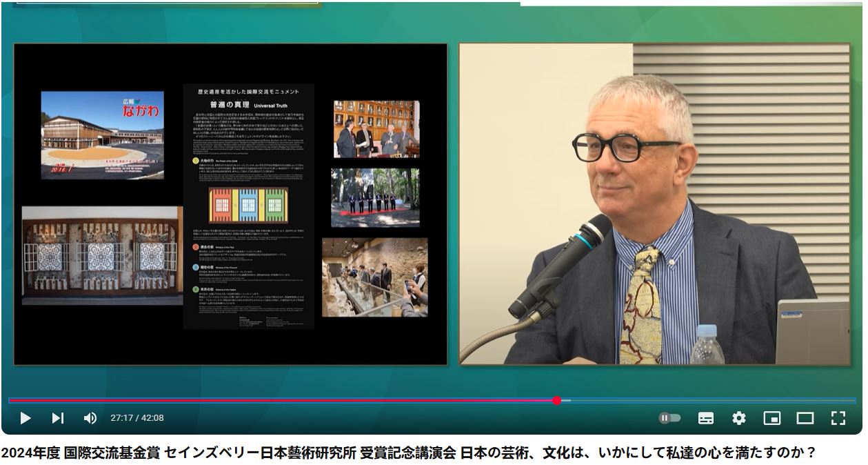
Task: Open the Settings gear
Action: tap(739, 418)
